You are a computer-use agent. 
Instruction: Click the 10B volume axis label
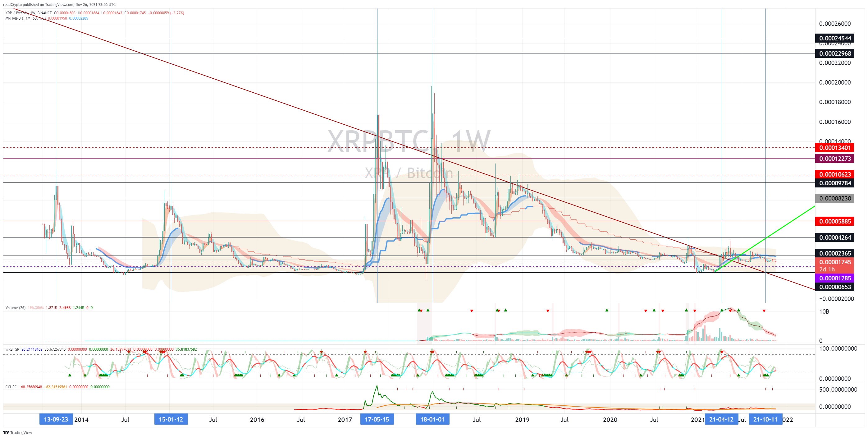(824, 311)
